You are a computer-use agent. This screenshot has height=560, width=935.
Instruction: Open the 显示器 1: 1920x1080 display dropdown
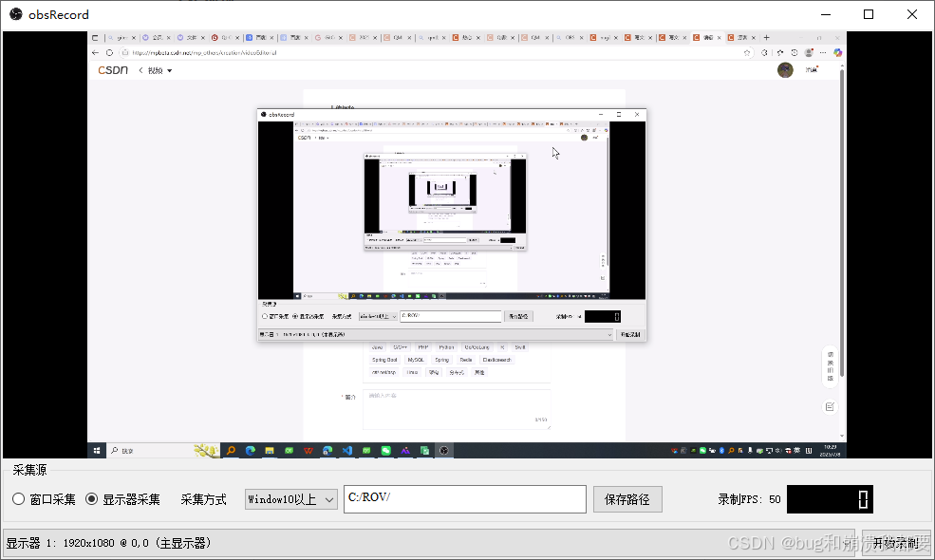click(x=429, y=543)
